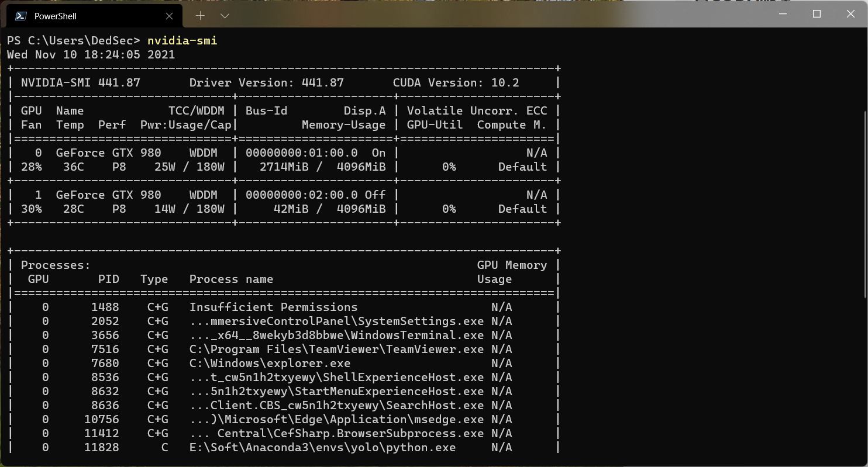Click the 'Bus-Id' column header
This screenshot has width=868, height=467.
267,111
